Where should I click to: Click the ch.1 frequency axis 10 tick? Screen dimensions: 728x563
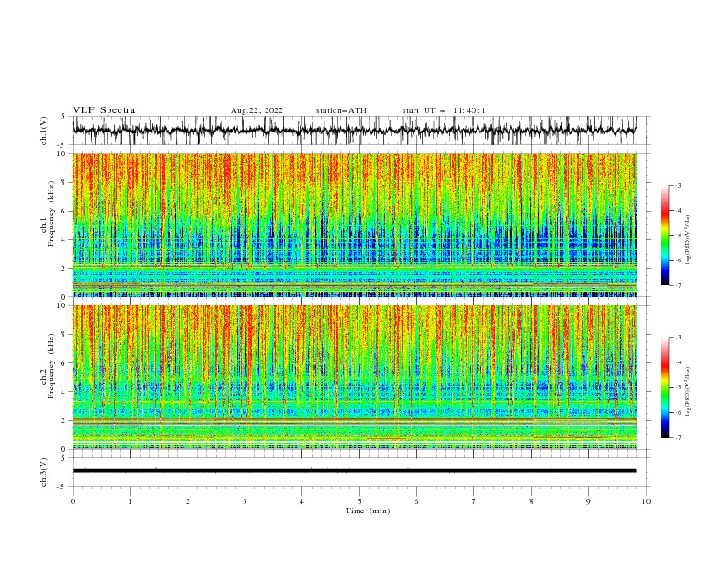coord(63,154)
